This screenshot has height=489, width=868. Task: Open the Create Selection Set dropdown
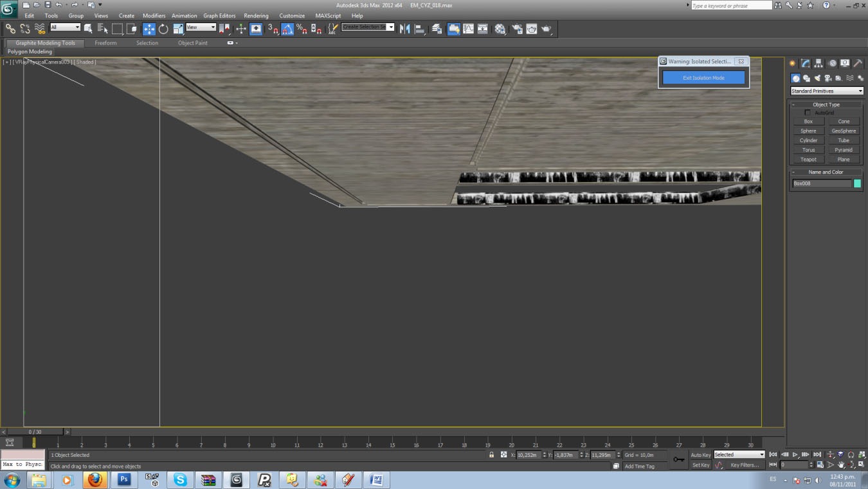(x=368, y=27)
